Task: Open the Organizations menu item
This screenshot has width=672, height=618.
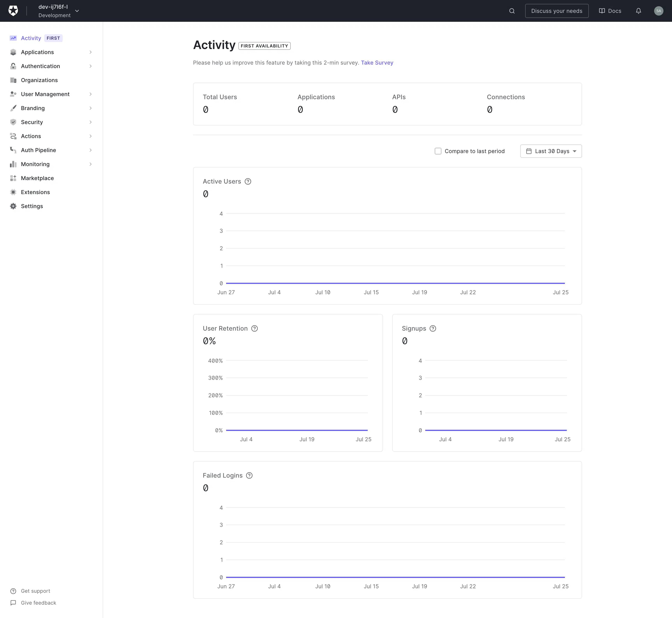Action: tap(39, 80)
